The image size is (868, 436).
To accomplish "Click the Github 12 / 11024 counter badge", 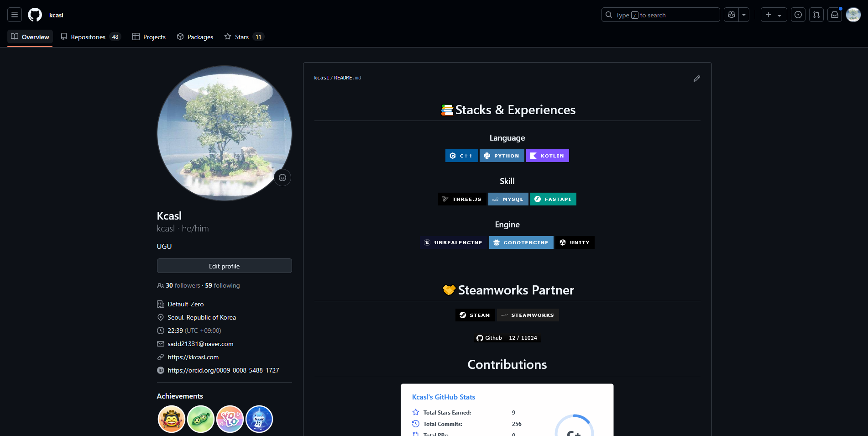I will pos(507,338).
